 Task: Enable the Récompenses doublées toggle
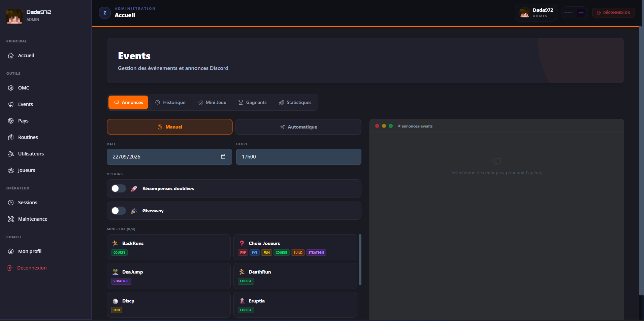point(119,188)
